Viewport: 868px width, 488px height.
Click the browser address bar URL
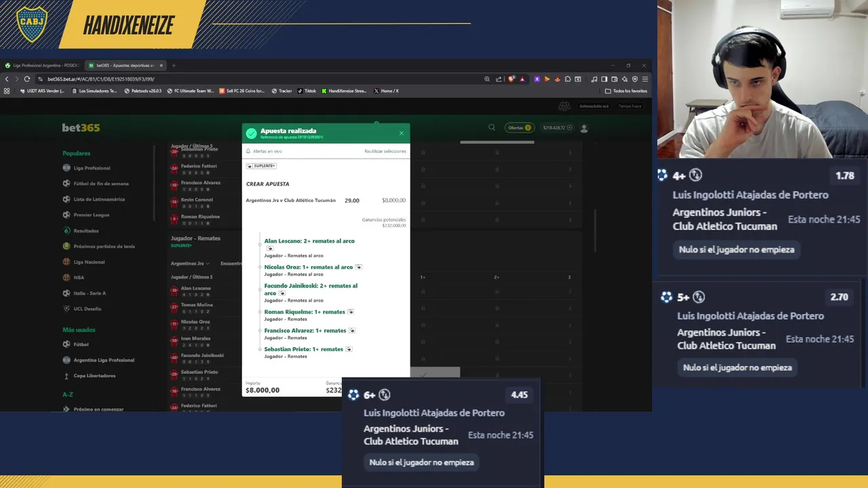101,79
